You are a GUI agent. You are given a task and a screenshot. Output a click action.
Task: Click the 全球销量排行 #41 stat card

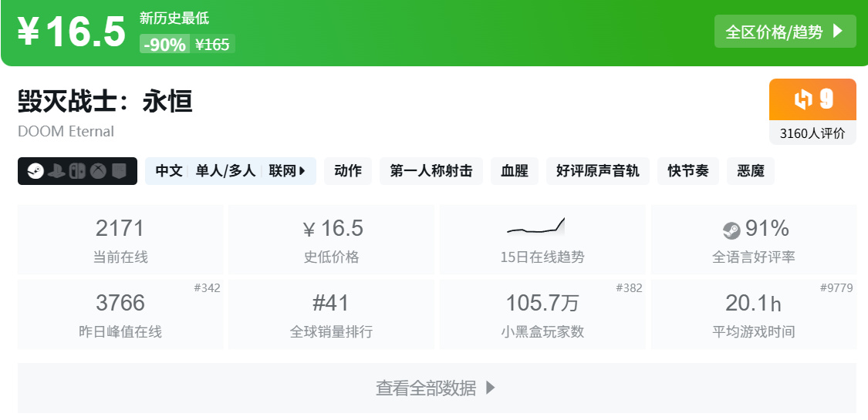(x=331, y=314)
